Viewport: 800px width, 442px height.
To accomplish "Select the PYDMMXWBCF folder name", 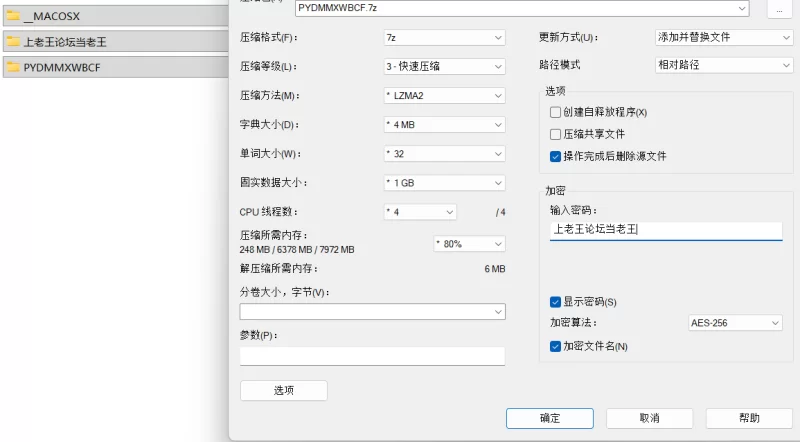I will pos(62,67).
